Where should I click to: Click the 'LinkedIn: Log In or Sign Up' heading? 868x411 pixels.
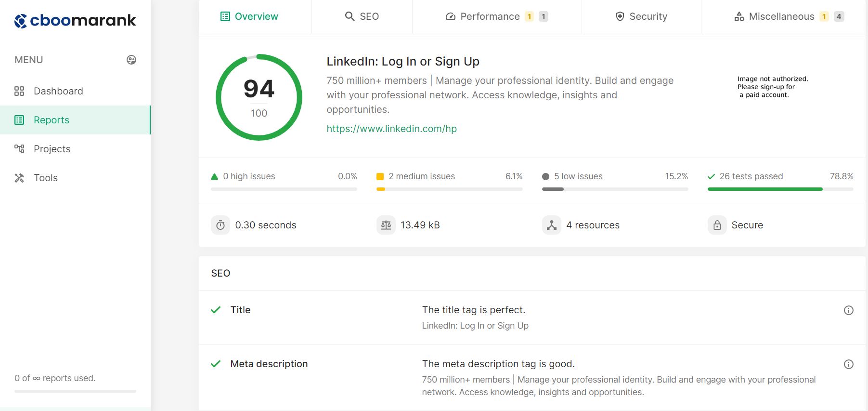click(403, 61)
